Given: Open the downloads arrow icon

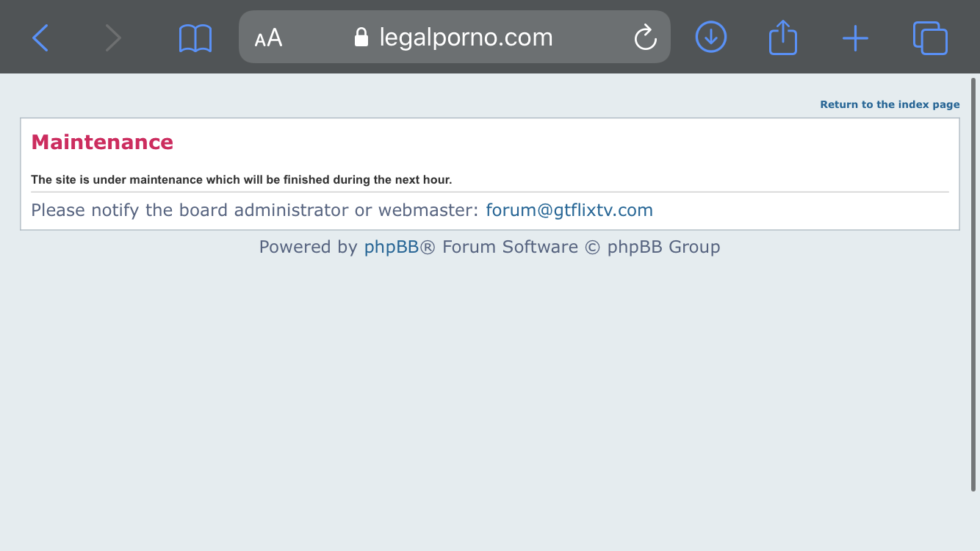Looking at the screenshot, I should pyautogui.click(x=710, y=37).
